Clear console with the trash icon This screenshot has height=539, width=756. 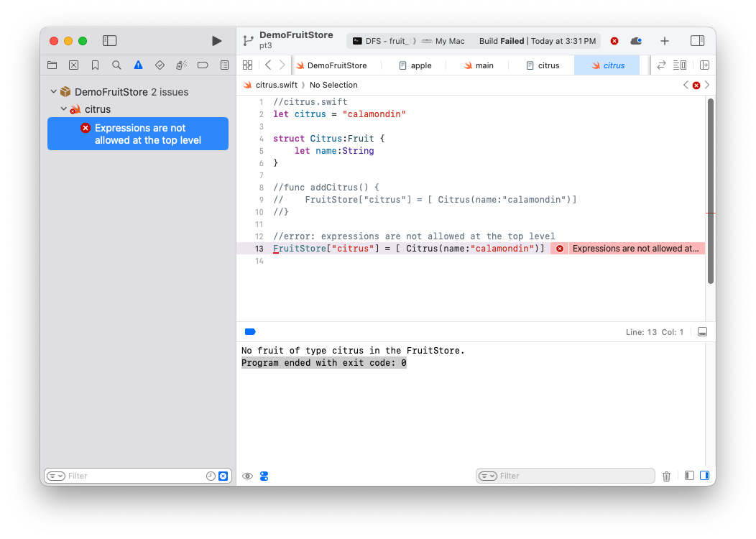(x=666, y=476)
